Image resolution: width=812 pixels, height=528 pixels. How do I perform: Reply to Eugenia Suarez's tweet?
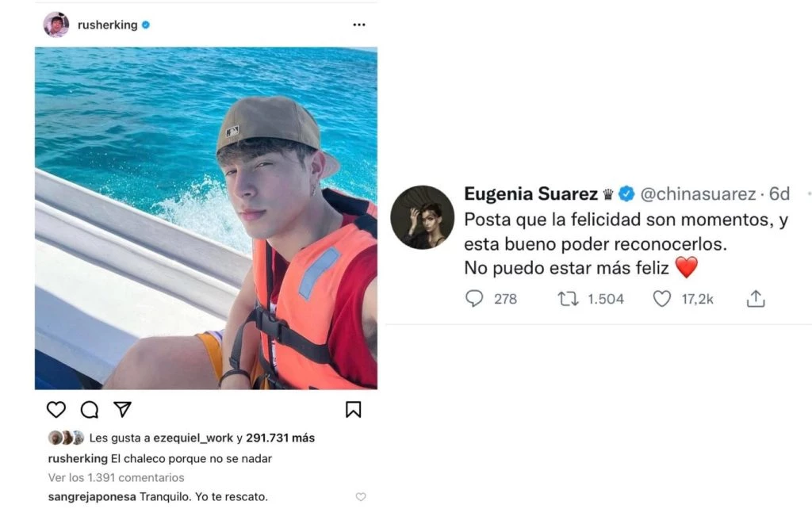tap(474, 299)
